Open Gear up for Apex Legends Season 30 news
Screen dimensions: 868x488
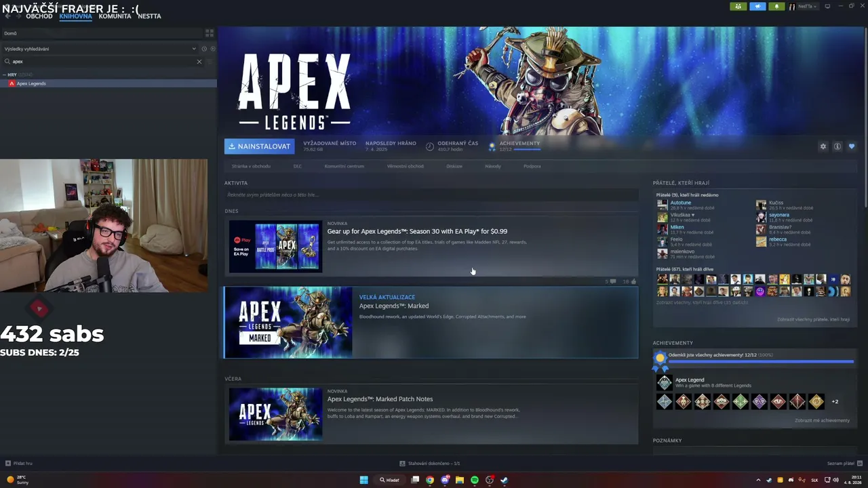pyautogui.click(x=417, y=231)
